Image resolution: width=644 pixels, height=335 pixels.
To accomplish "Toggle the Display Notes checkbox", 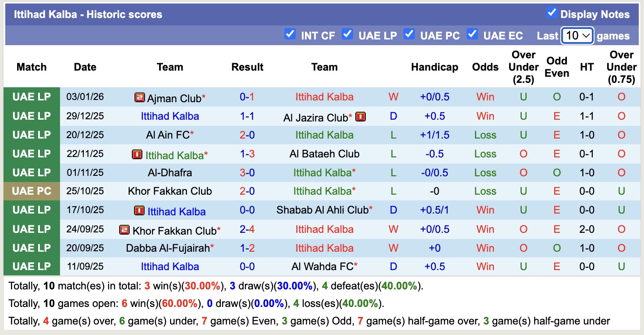I will point(551,13).
